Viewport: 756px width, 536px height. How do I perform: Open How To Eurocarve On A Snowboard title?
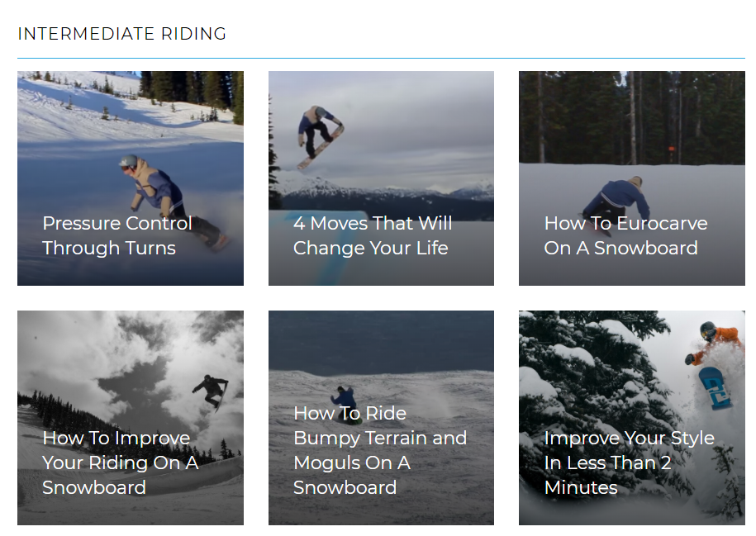[625, 235]
